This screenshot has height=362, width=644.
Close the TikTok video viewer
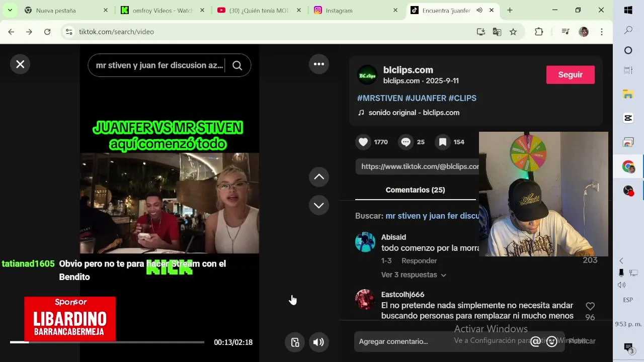pos(20,64)
